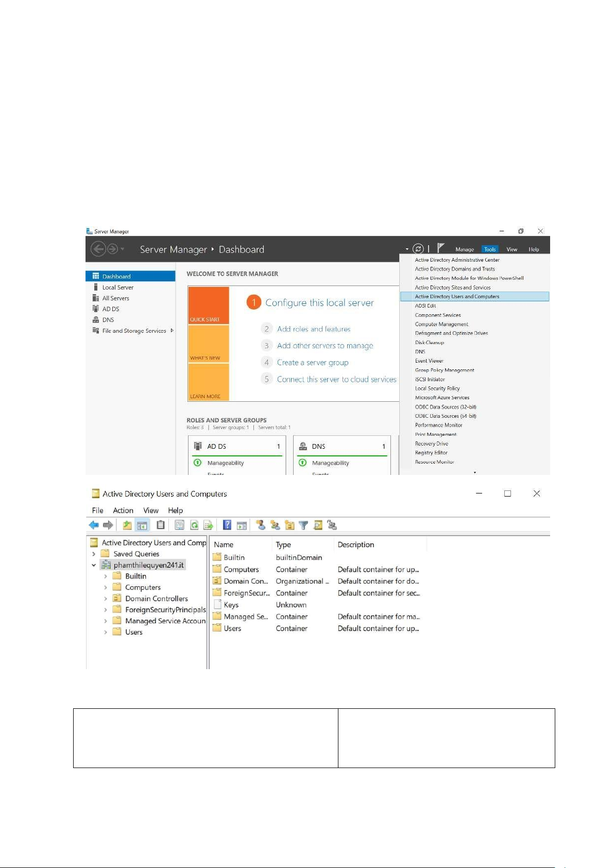Image resolution: width=614 pixels, height=868 pixels.
Task: Click the notifications flag icon in Server Manager
Action: 440,248
